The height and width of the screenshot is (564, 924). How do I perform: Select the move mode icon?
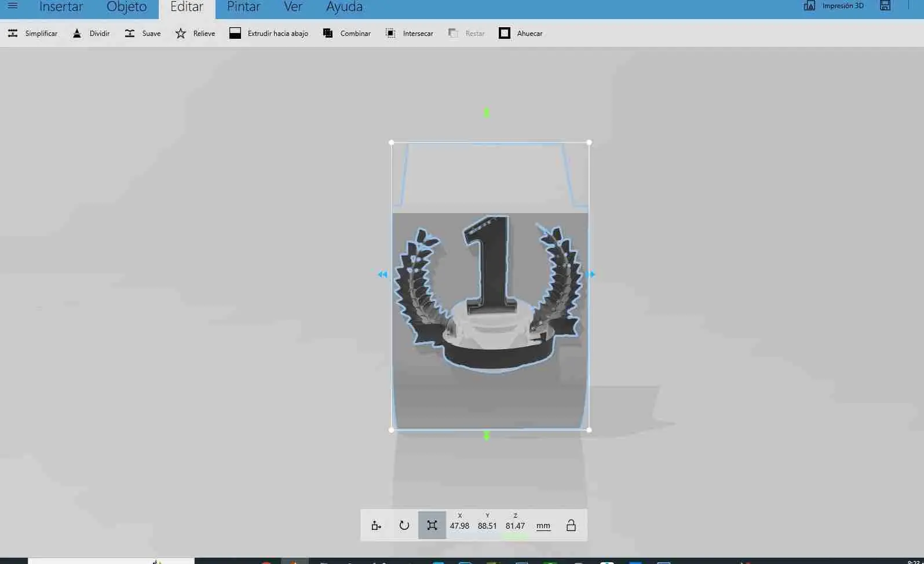(377, 525)
